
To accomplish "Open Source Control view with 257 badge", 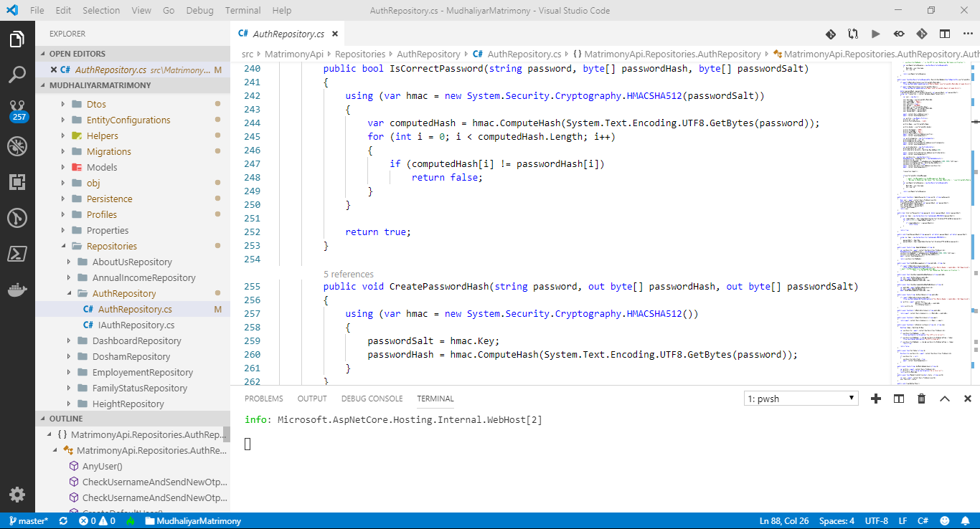I will click(x=17, y=111).
